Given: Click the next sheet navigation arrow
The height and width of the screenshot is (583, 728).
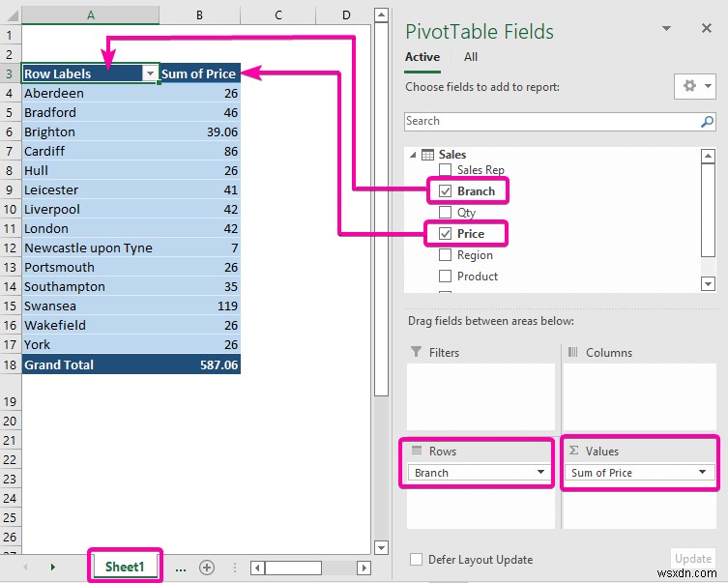Looking at the screenshot, I should point(52,568).
